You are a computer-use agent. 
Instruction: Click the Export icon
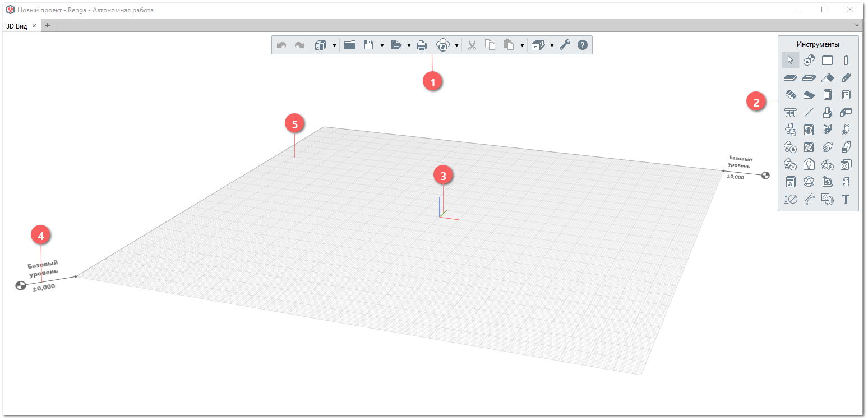396,45
